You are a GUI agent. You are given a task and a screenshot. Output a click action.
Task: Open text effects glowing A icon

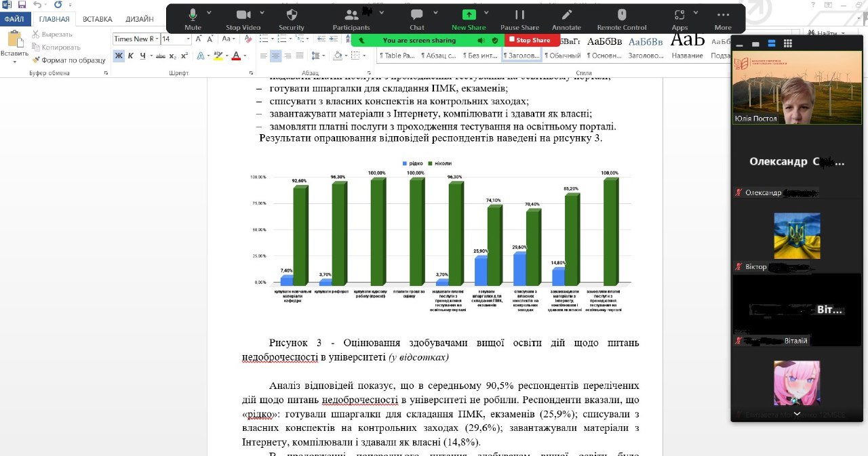point(201,56)
